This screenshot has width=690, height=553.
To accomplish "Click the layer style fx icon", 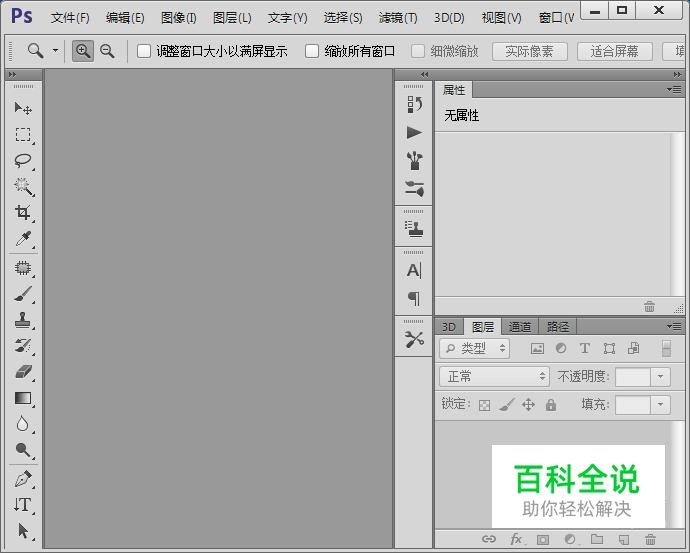I will pos(516,539).
